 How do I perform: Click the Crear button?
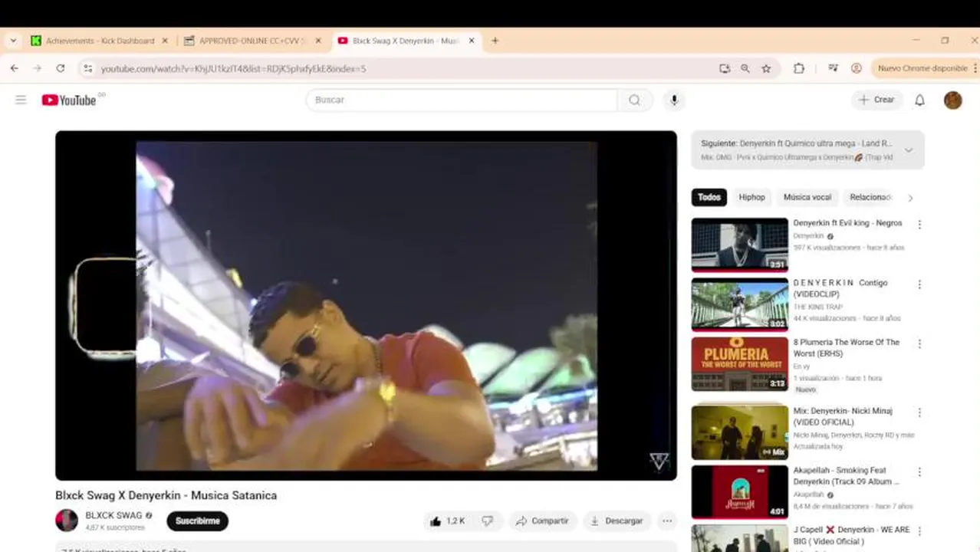tap(876, 100)
